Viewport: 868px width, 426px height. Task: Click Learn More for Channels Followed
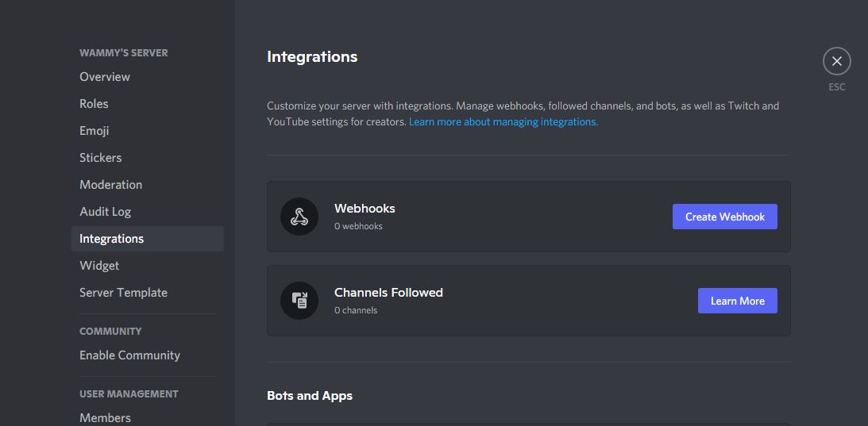click(737, 301)
